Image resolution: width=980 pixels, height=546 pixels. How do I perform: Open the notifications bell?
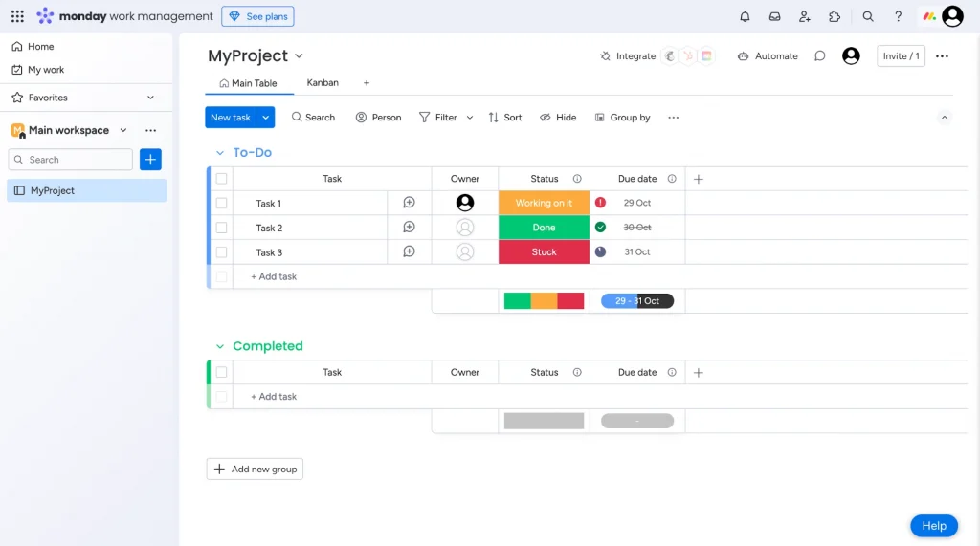(745, 16)
